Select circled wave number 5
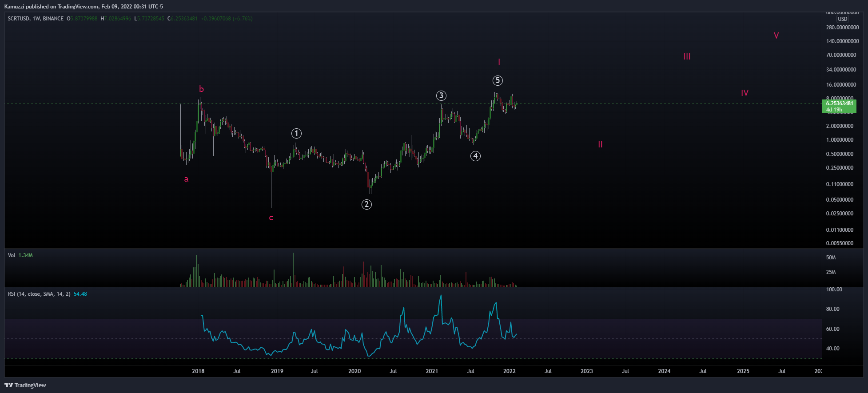This screenshot has width=868, height=393. [x=498, y=80]
